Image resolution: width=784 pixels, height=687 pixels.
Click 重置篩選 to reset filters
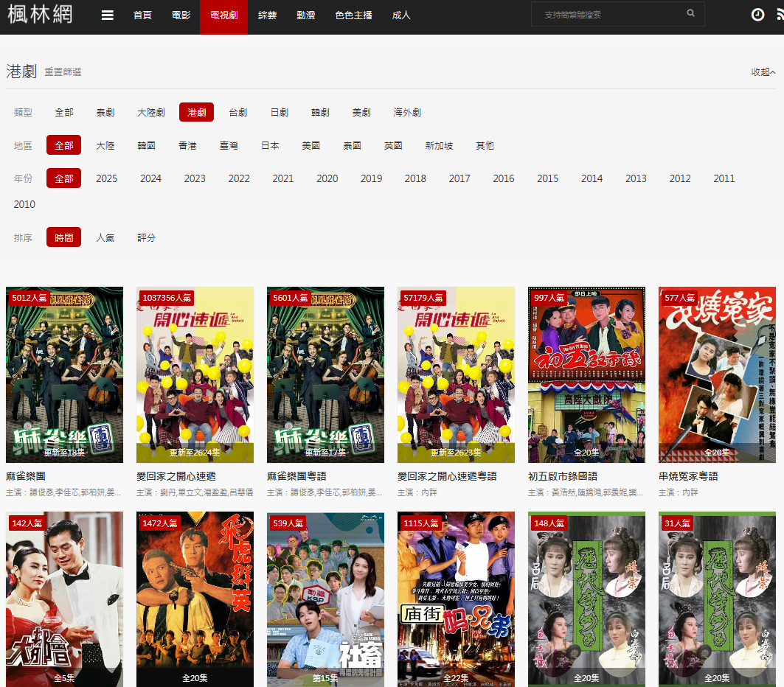[x=63, y=72]
